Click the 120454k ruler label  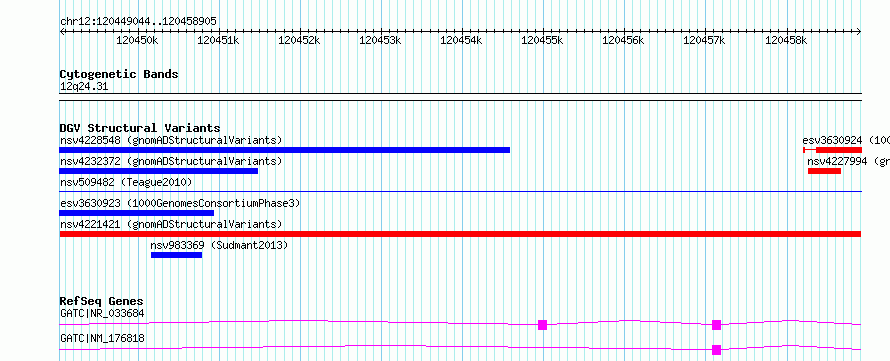pyautogui.click(x=461, y=40)
